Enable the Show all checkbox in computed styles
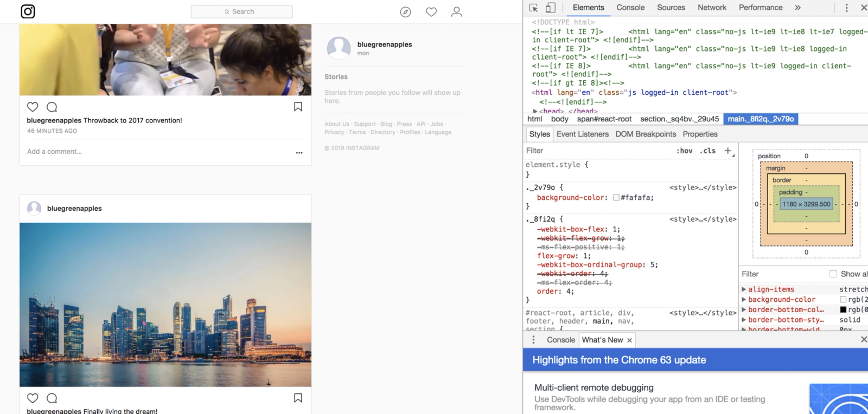 tap(833, 274)
